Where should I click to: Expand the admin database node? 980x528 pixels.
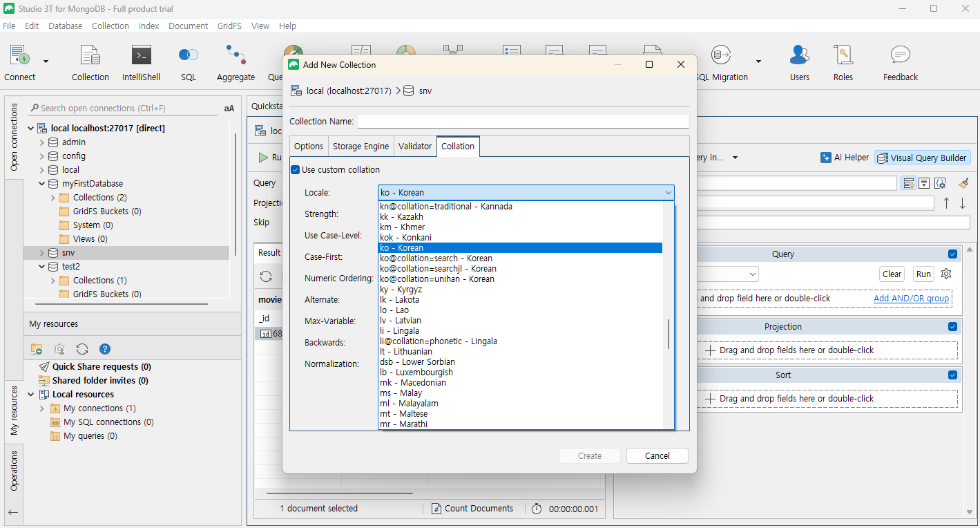(x=42, y=142)
